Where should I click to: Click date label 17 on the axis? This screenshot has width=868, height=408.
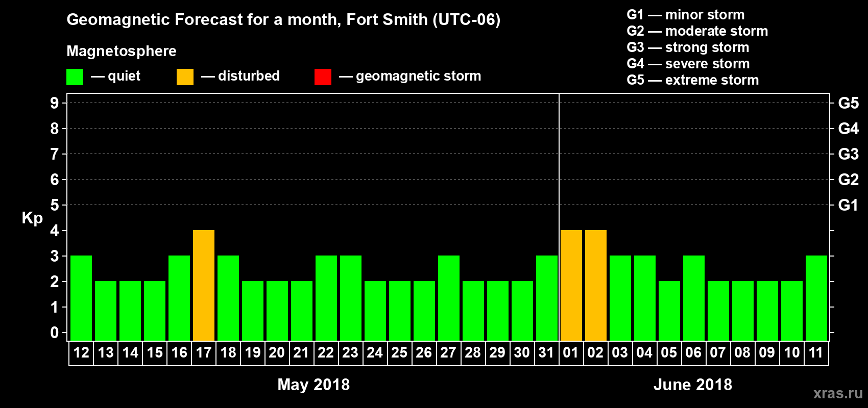click(x=204, y=353)
